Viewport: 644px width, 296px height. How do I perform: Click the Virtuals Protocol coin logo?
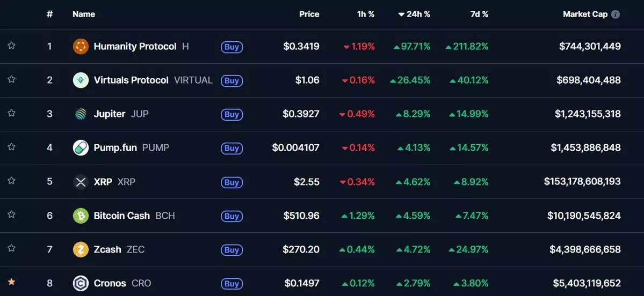(x=81, y=80)
